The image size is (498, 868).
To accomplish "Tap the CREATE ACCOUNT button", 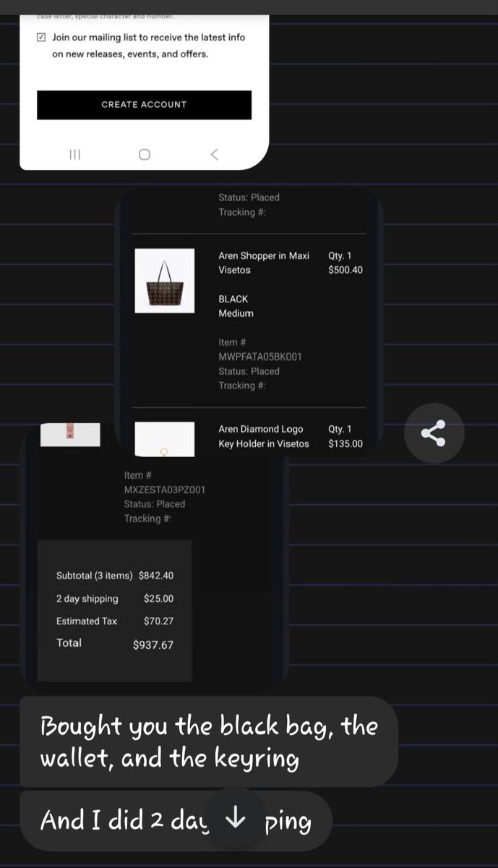I will tap(144, 105).
